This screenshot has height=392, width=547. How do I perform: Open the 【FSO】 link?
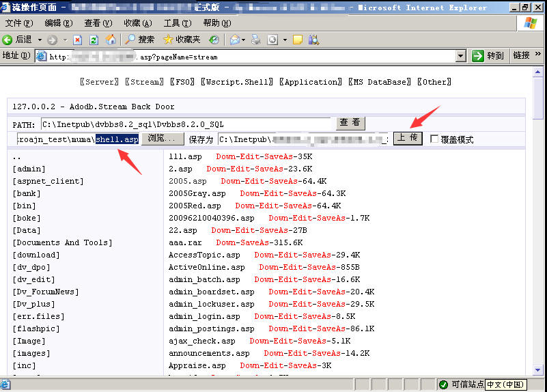[x=182, y=82]
